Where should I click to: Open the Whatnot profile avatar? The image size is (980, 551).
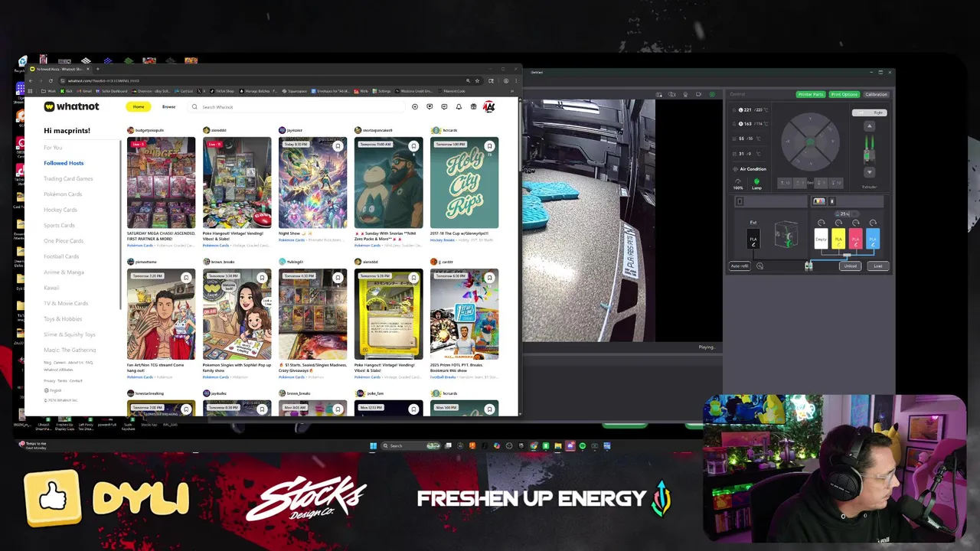click(x=488, y=107)
